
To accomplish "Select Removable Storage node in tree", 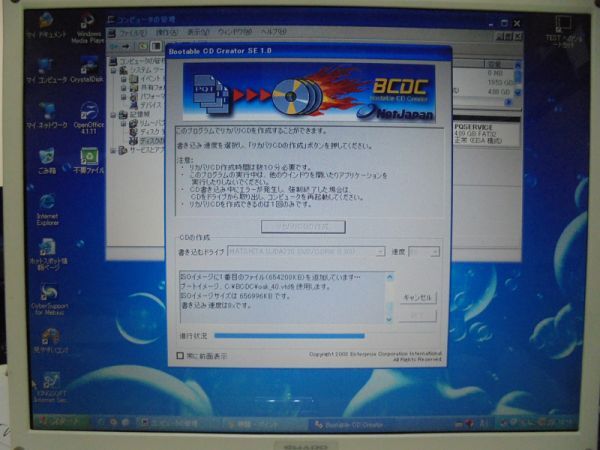I will point(147,123).
